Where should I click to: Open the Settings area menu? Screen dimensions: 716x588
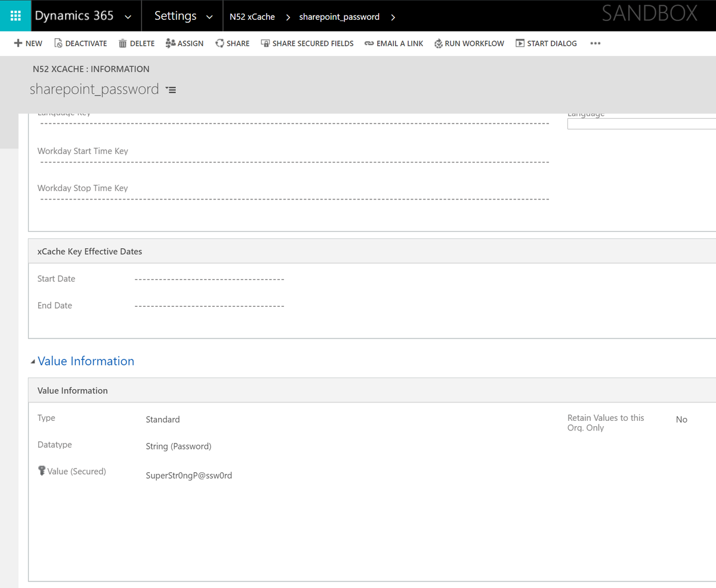[x=175, y=16]
